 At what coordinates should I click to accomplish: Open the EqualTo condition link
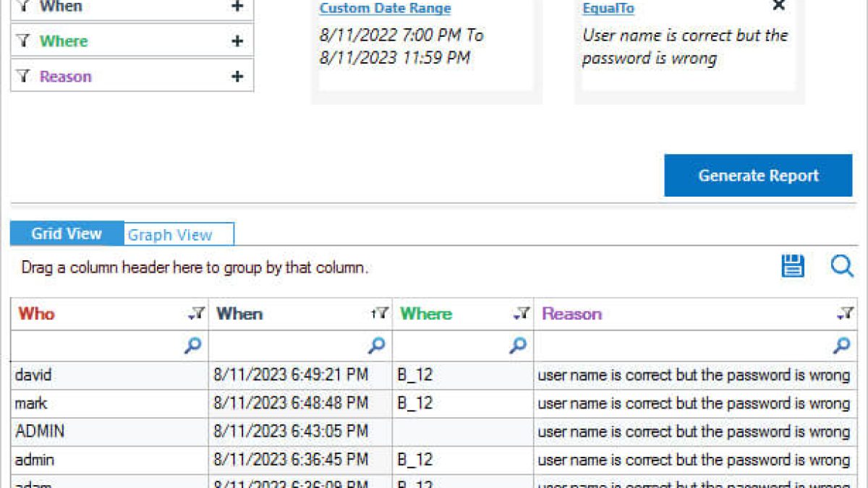608,9
